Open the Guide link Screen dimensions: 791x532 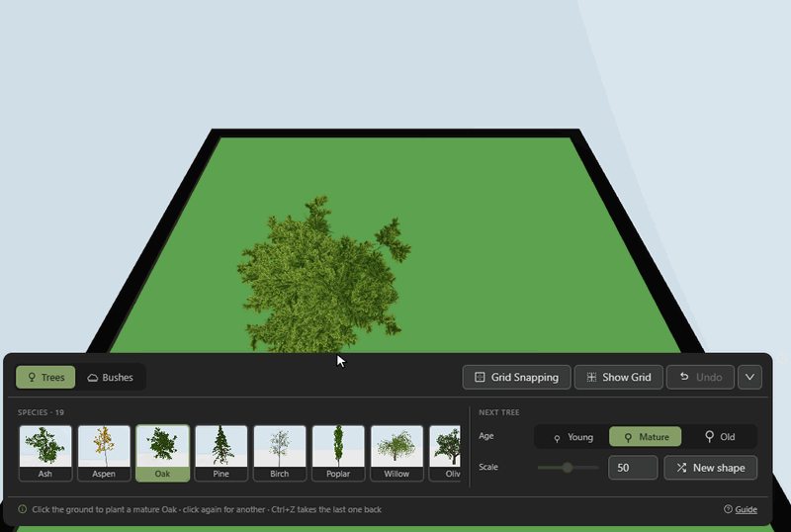pos(746,509)
